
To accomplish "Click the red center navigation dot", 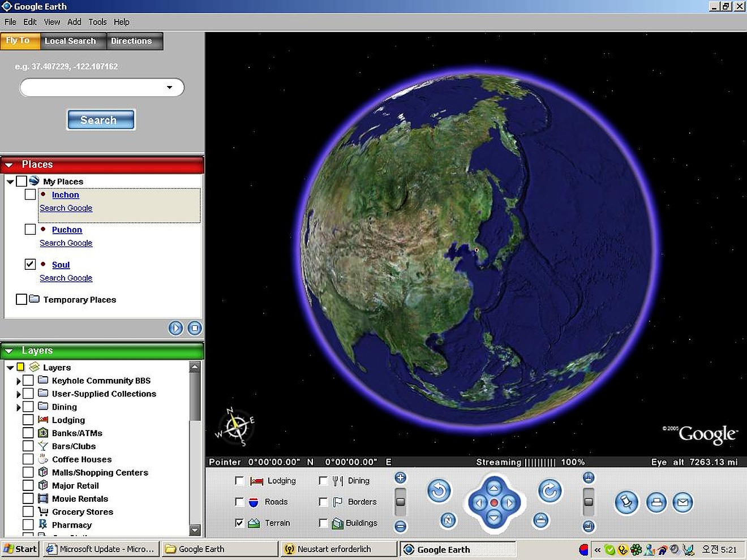I will [x=494, y=503].
